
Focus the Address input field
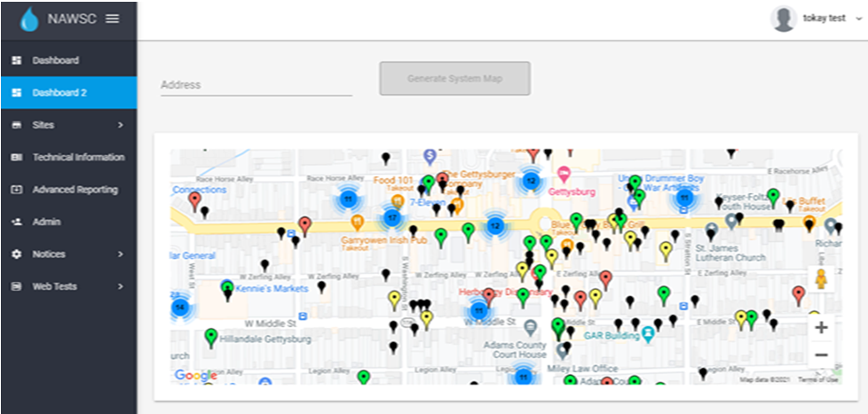pos(256,85)
